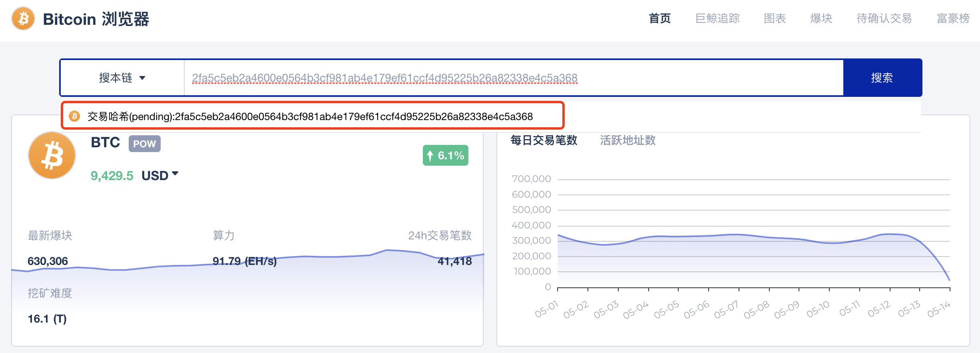The height and width of the screenshot is (353, 980).
Task: Switch to the 每日交易笔数 chart tab
Action: (544, 140)
